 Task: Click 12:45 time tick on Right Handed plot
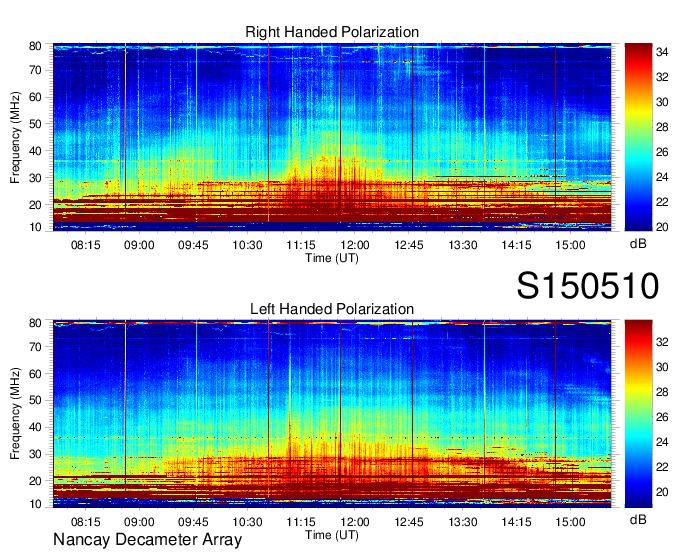coord(409,245)
